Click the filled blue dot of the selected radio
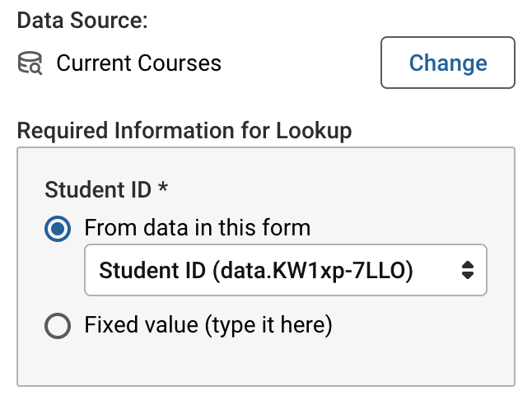Screen dimensions: 532x400 pyautogui.click(x=58, y=227)
